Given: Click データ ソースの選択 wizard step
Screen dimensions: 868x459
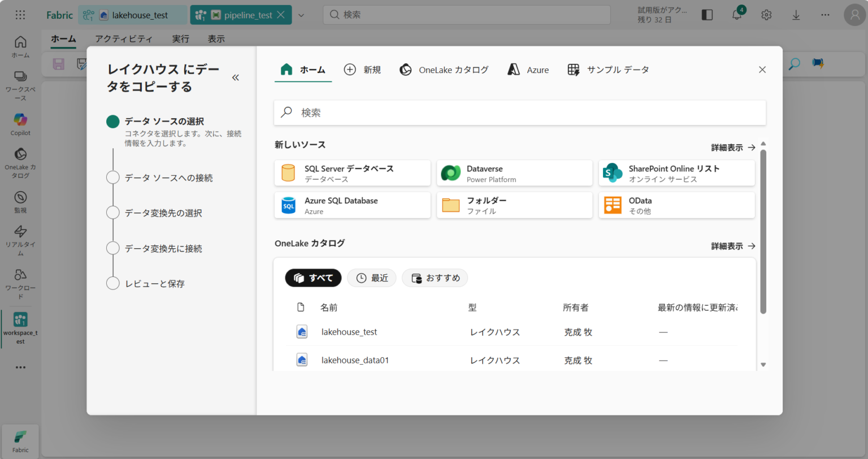Looking at the screenshot, I should [x=164, y=122].
